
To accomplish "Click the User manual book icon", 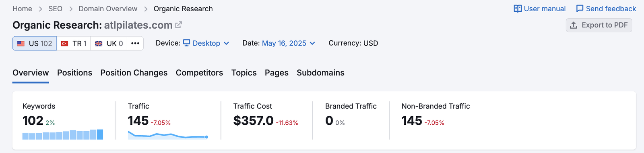I will click(518, 8).
